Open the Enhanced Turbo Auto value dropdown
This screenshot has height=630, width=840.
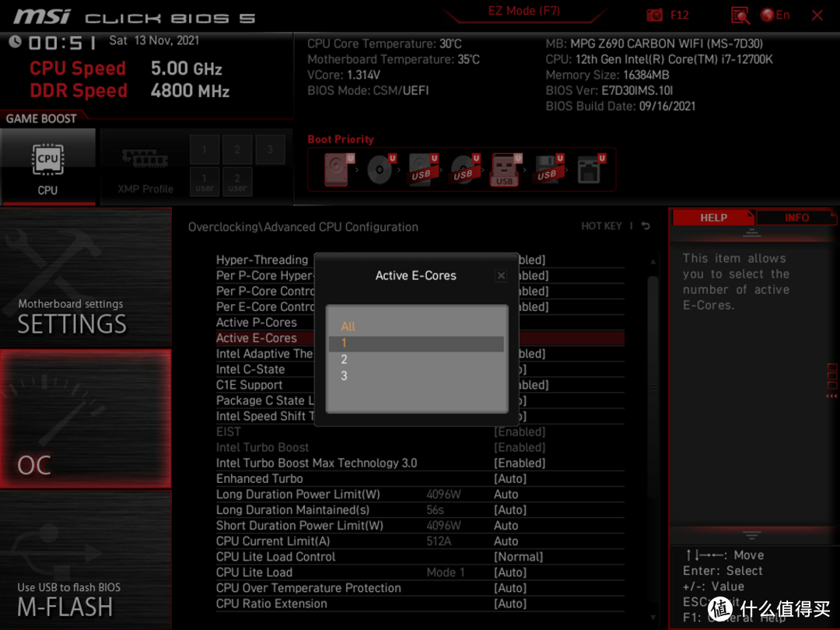pos(510,479)
